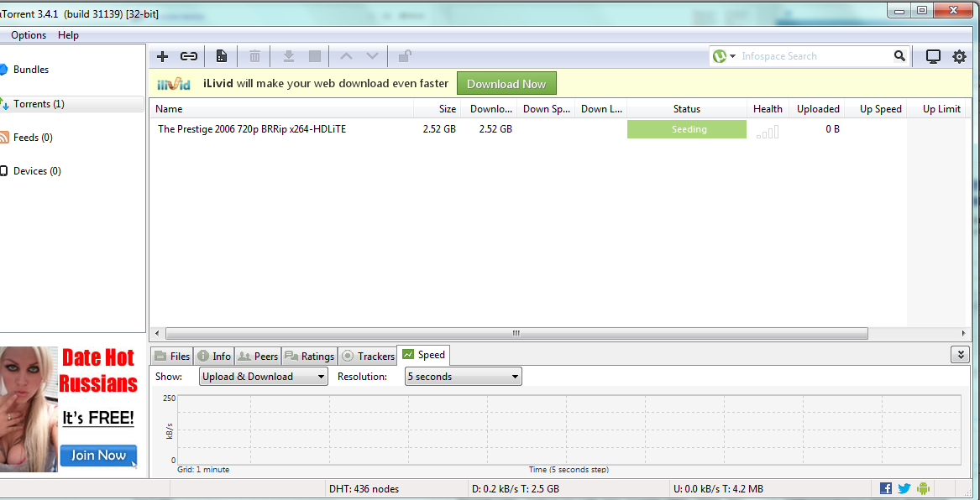Select Bundles in the sidebar

30,70
